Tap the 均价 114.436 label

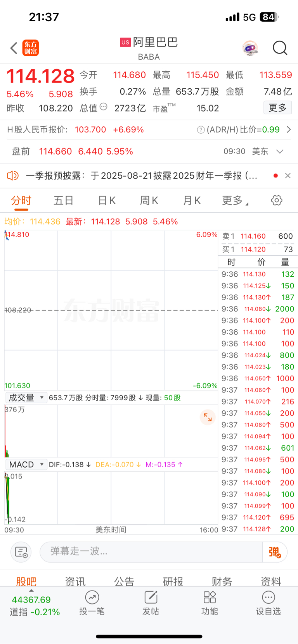[x=33, y=222]
